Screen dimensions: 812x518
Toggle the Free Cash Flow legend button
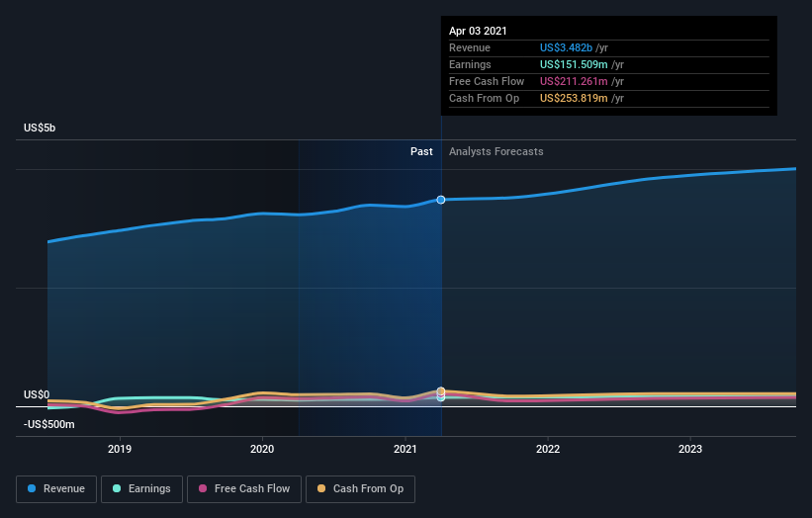244,489
